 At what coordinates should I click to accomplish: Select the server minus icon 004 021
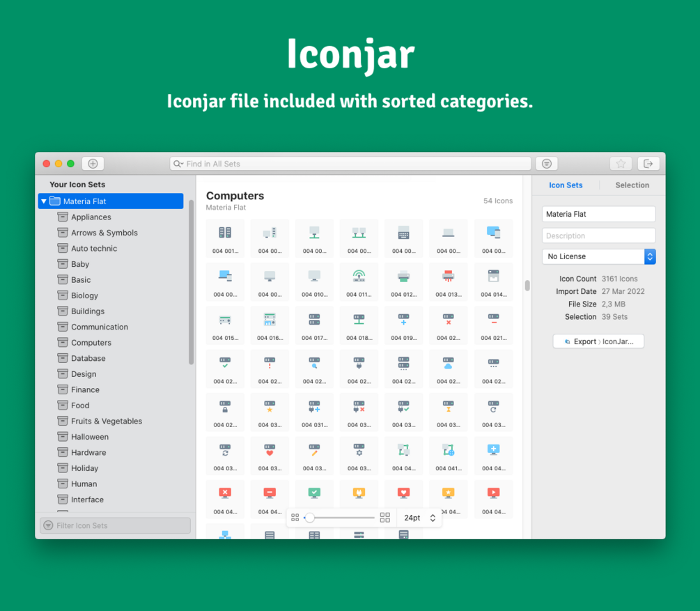pos(493,325)
